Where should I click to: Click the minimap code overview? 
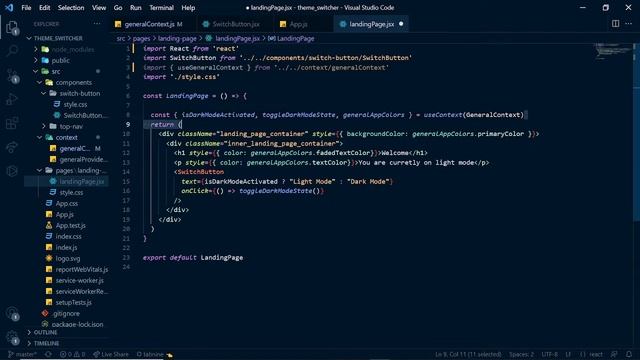coord(613,51)
